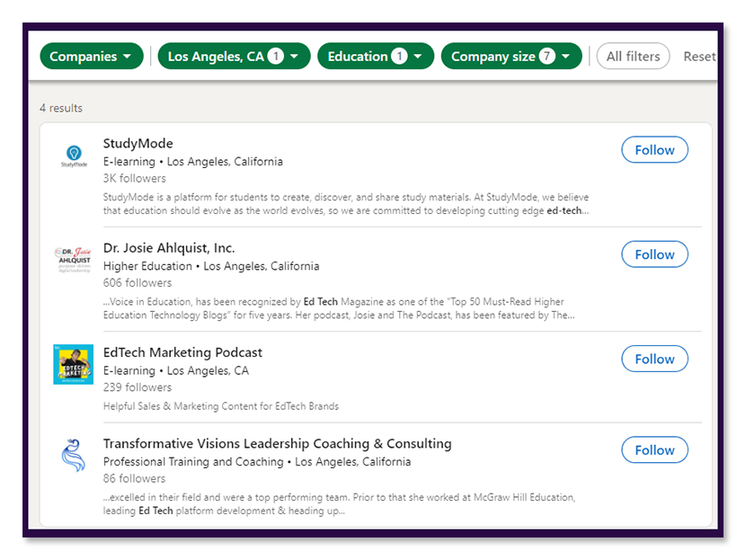The width and height of the screenshot is (746, 560).
Task: Click the Transformative Visions blue bird logo
Action: click(x=74, y=456)
